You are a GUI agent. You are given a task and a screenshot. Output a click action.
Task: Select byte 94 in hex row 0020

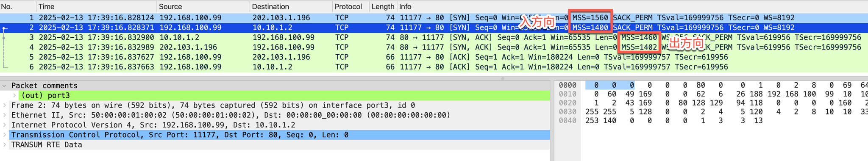[x=740, y=103]
